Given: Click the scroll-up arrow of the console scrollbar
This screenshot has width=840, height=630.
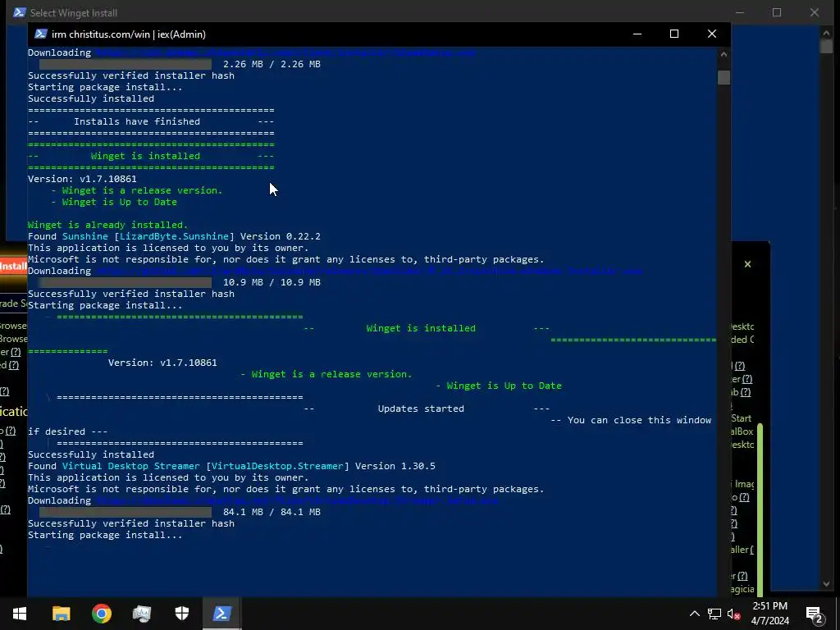Looking at the screenshot, I should [724, 53].
